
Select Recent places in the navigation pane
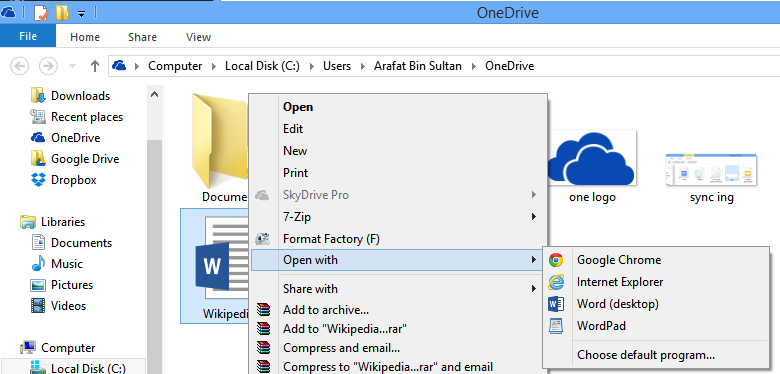(x=76, y=117)
